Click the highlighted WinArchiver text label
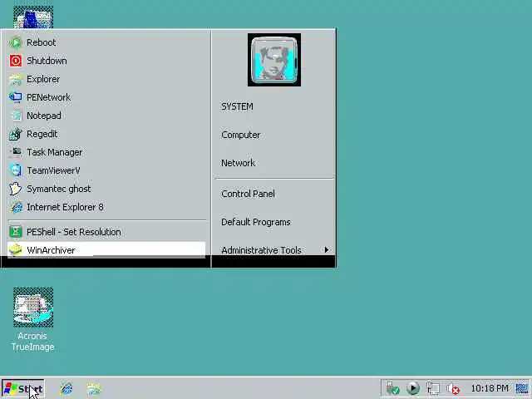The height and width of the screenshot is (399, 532). (51, 250)
